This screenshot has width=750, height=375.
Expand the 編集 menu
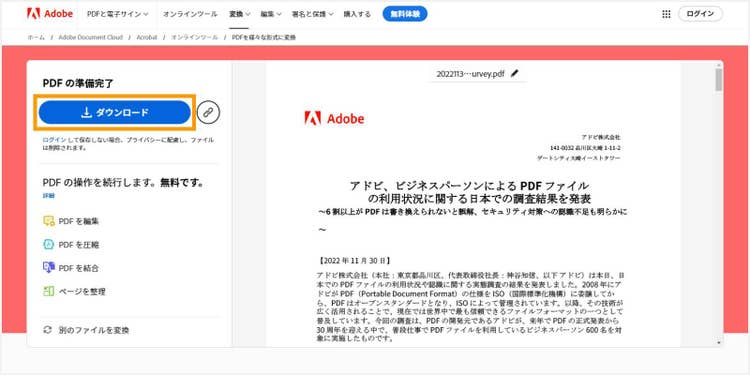pyautogui.click(x=271, y=14)
